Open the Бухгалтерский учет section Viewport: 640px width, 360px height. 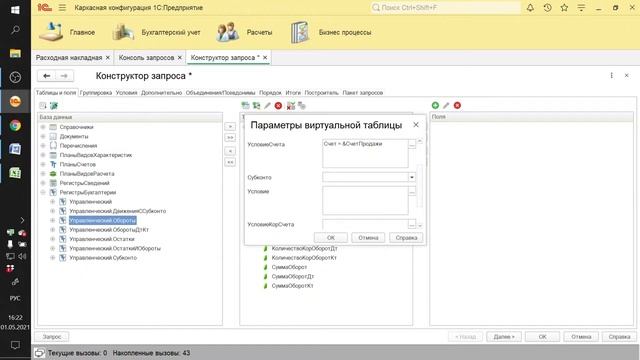click(156, 32)
